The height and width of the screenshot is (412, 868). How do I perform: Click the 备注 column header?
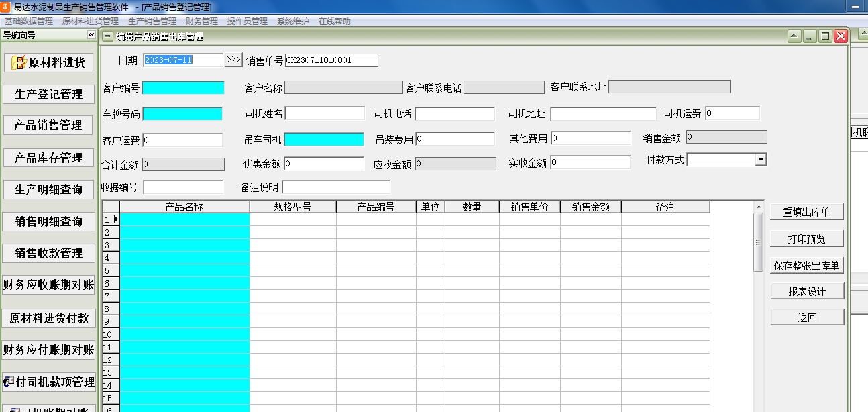click(665, 207)
